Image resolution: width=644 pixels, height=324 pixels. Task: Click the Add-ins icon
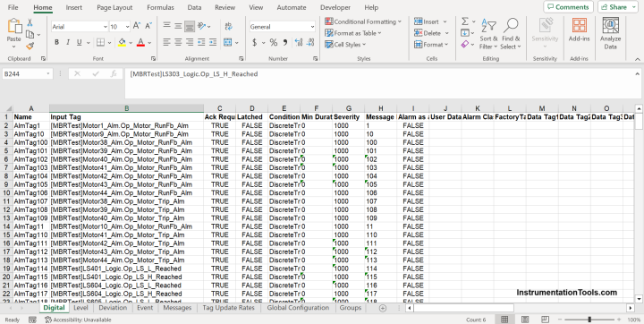click(x=579, y=30)
